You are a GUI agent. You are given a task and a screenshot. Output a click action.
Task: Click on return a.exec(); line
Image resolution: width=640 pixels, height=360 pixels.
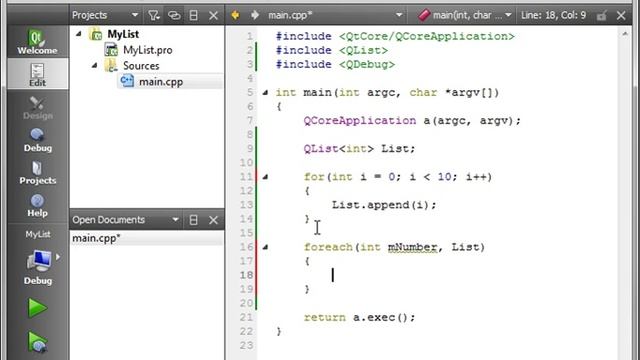point(359,318)
